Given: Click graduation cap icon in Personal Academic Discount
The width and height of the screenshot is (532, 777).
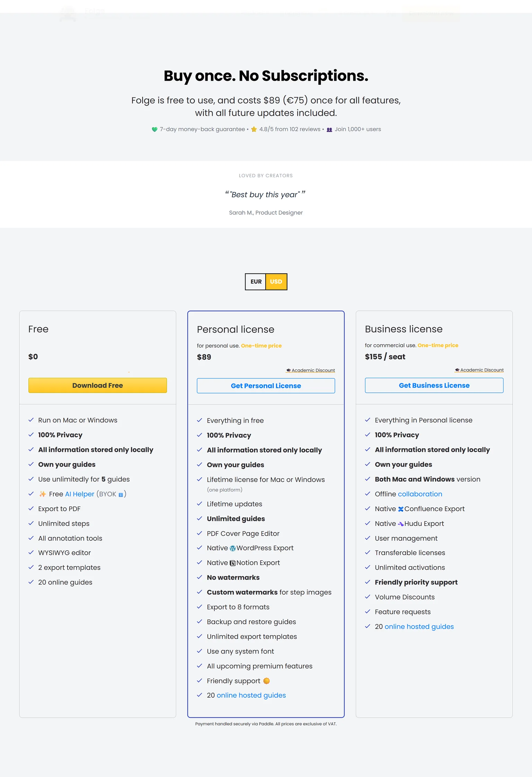Looking at the screenshot, I should coord(289,370).
